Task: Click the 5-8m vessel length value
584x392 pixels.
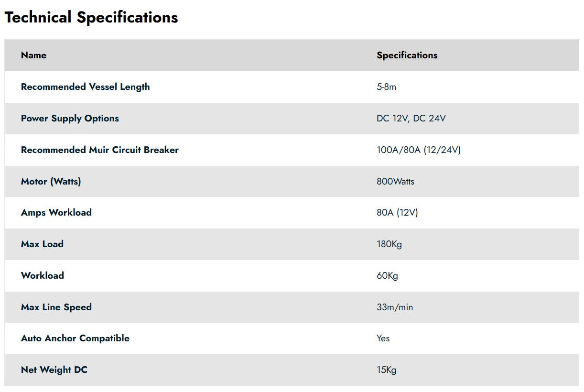Action: [x=386, y=87]
